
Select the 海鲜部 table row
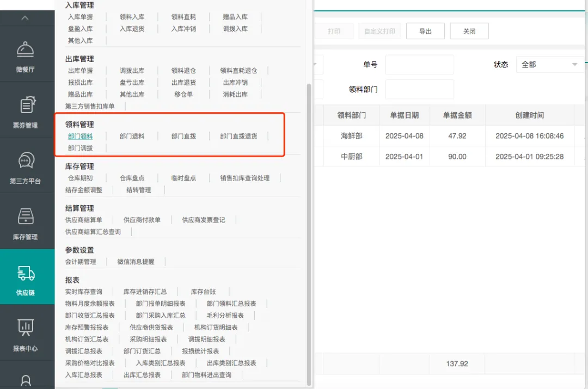351,136
